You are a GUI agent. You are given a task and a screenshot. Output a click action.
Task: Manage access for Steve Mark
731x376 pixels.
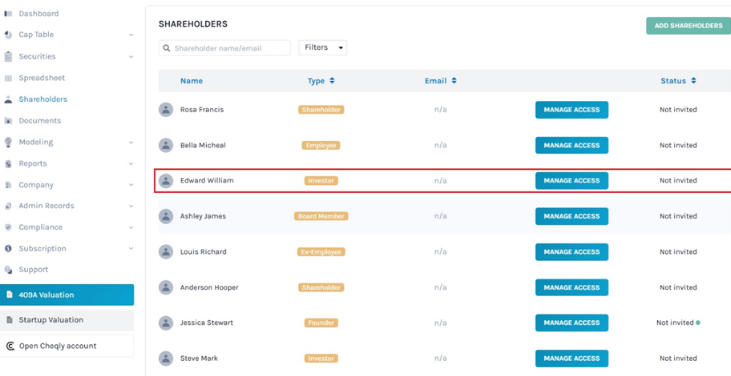pos(572,358)
